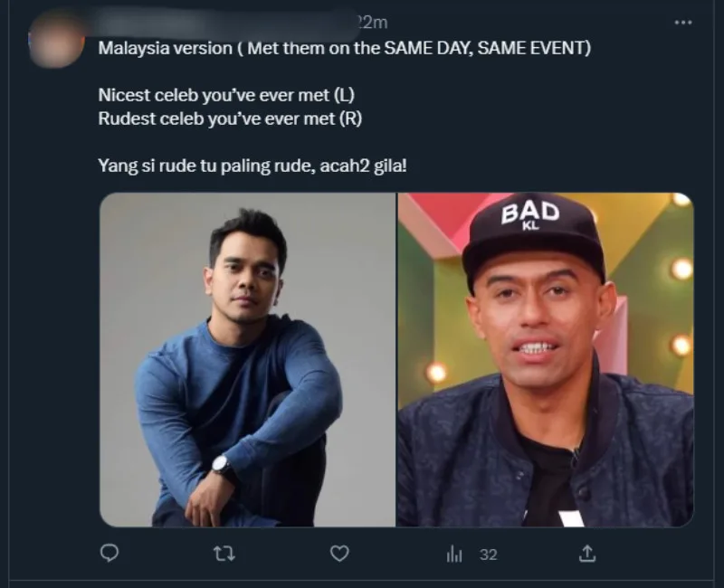The image size is (724, 588).
Task: Click the 'acah2 gila!' text in tweet
Action: [x=364, y=166]
